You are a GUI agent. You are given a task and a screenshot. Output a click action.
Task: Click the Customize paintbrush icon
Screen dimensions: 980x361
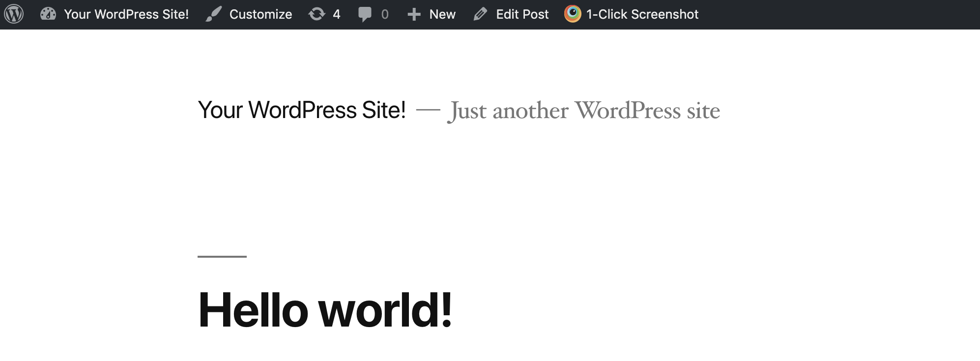pyautogui.click(x=214, y=14)
